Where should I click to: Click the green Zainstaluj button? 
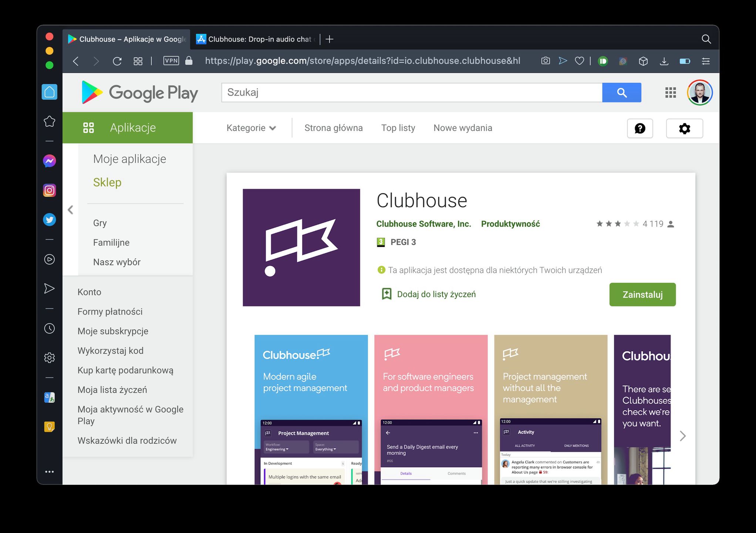[642, 295]
